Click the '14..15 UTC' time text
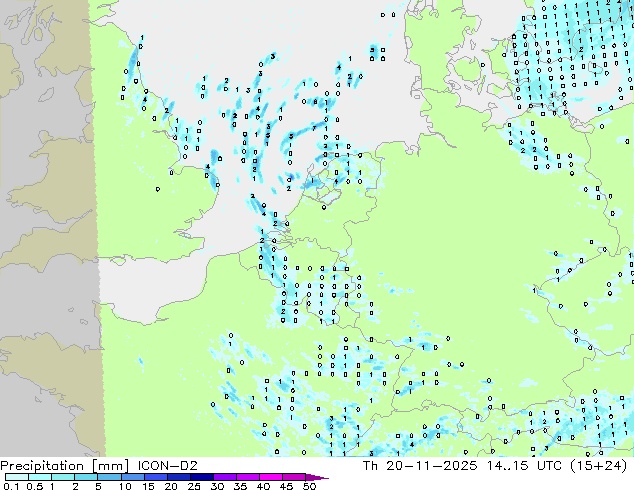Image resolution: width=634 pixels, height=490 pixels. tap(524, 466)
